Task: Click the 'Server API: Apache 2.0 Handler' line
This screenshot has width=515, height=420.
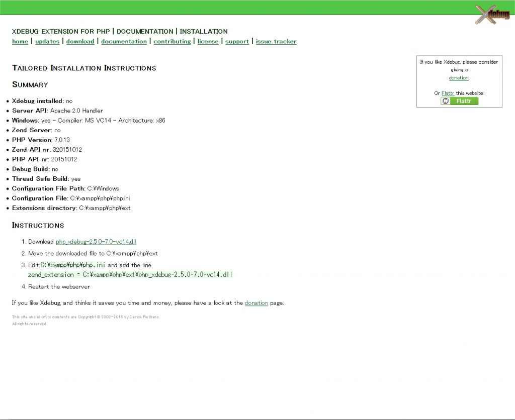Action: click(x=57, y=111)
